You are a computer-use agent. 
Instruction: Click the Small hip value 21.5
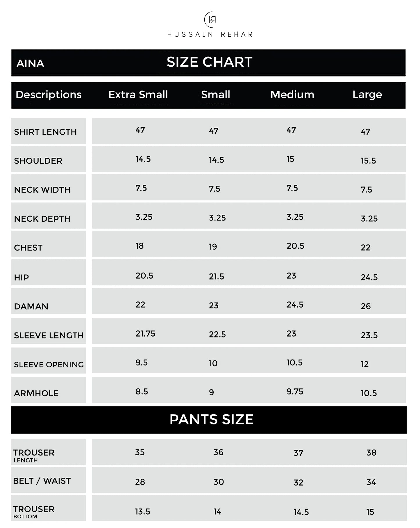coord(217,277)
